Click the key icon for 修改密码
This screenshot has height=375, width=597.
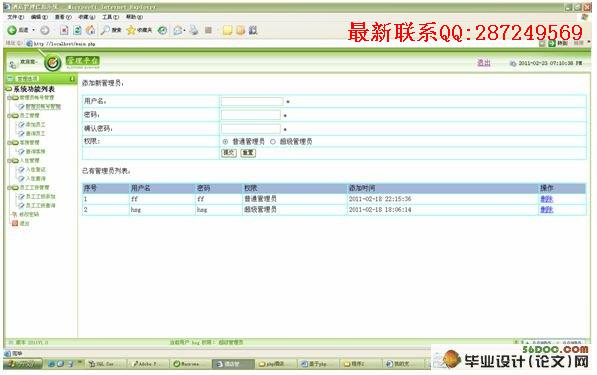point(15,214)
